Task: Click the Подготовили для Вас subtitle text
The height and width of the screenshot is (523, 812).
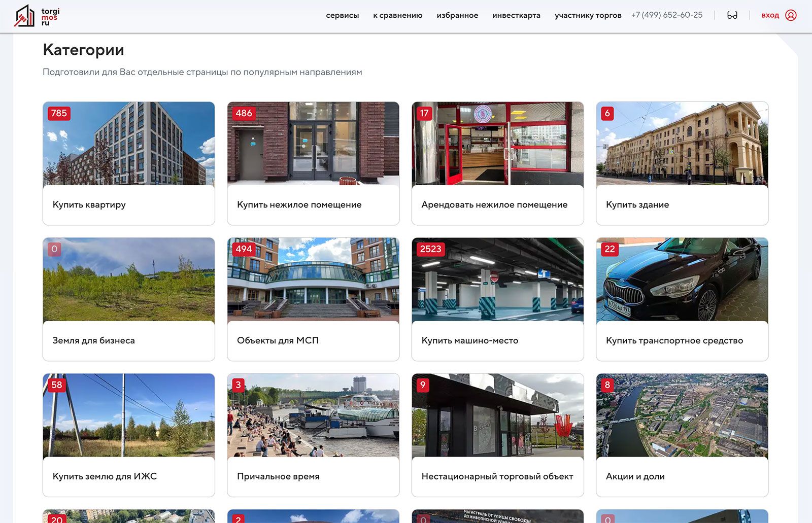Action: (x=202, y=72)
